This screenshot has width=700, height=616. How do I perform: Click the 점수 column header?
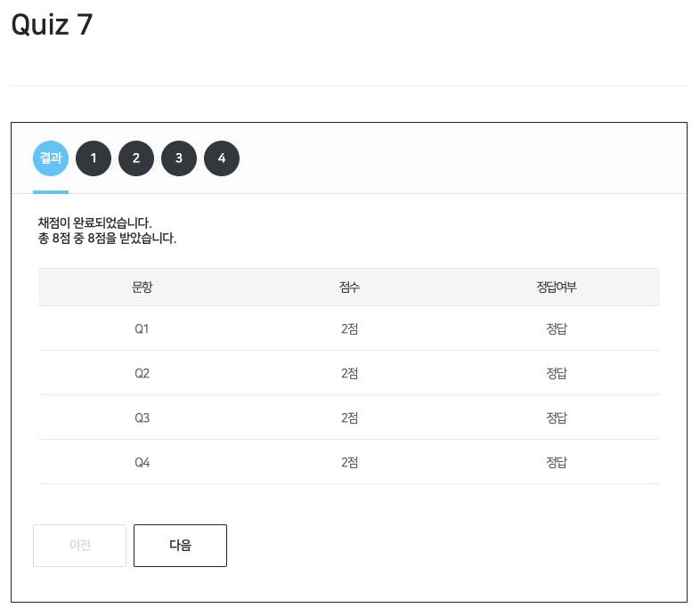tap(349, 287)
